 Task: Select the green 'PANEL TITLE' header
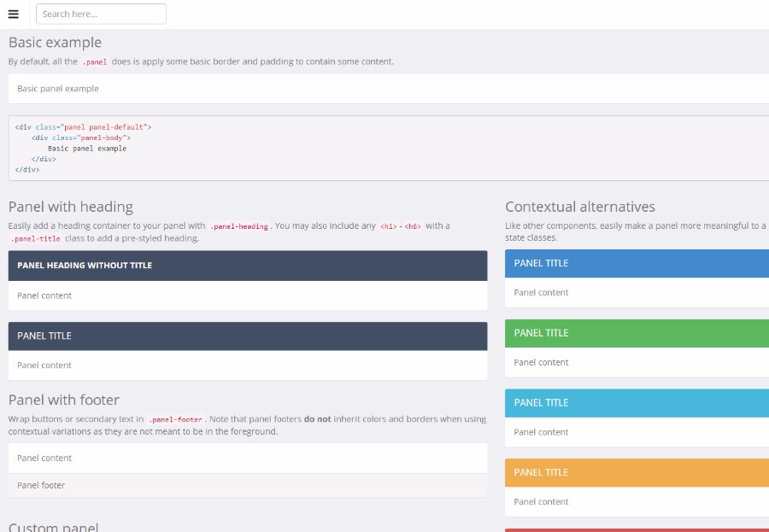coord(636,333)
